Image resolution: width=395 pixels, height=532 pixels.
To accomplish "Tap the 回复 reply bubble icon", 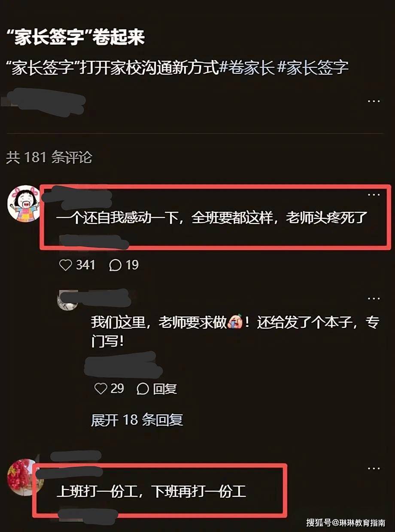I will [x=143, y=389].
